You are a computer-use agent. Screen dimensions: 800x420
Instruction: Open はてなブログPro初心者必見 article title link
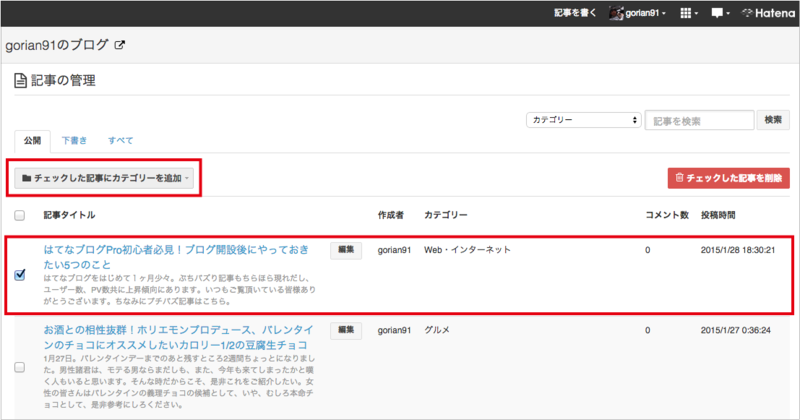coord(176,257)
